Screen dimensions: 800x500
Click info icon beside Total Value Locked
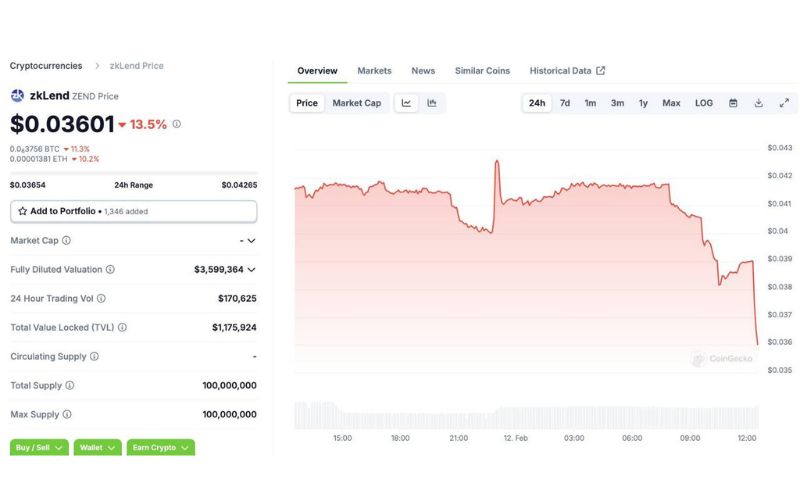coord(122,327)
